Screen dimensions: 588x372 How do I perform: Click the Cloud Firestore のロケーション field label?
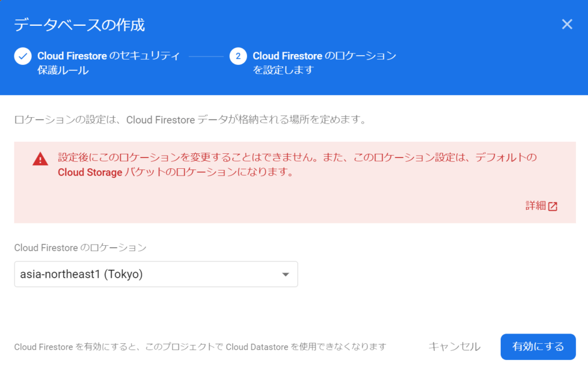(x=80, y=247)
